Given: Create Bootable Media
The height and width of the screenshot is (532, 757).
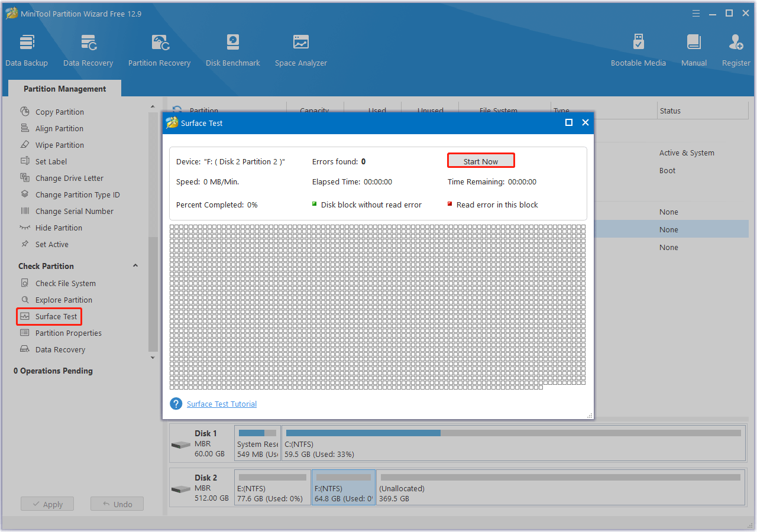Looking at the screenshot, I should coord(638,50).
